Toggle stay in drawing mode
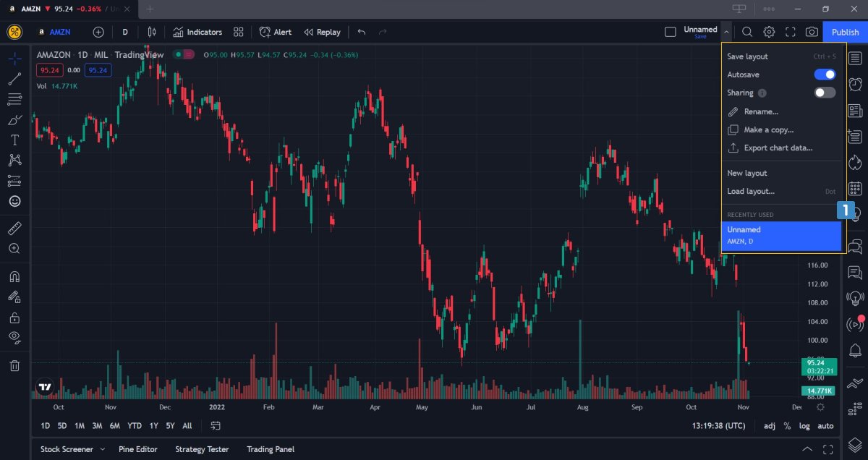The height and width of the screenshot is (460, 868). pos(14,297)
